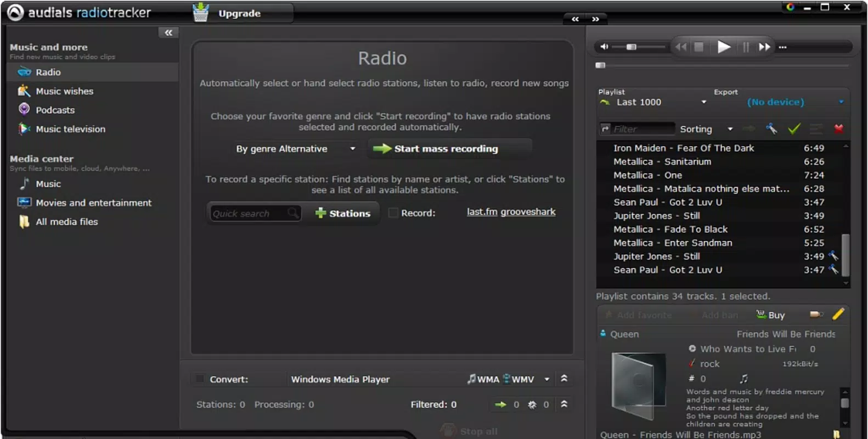Viewport: 868px width, 439px height.
Task: Collapse the left sidebar with « button
Action: click(168, 32)
